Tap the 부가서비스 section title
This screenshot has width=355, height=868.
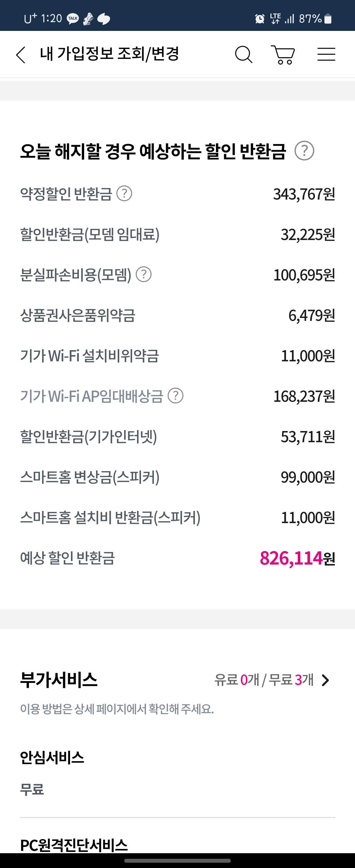point(59,680)
